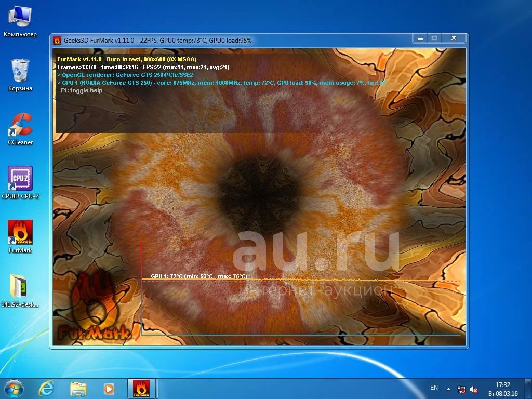
Task: Click the 'F1: toggle help' hint
Action: [79, 90]
